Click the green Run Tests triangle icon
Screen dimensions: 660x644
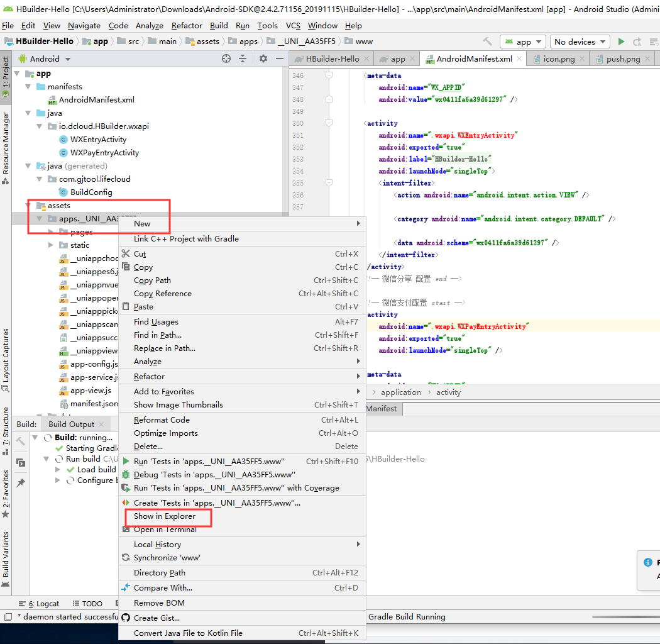click(x=126, y=461)
